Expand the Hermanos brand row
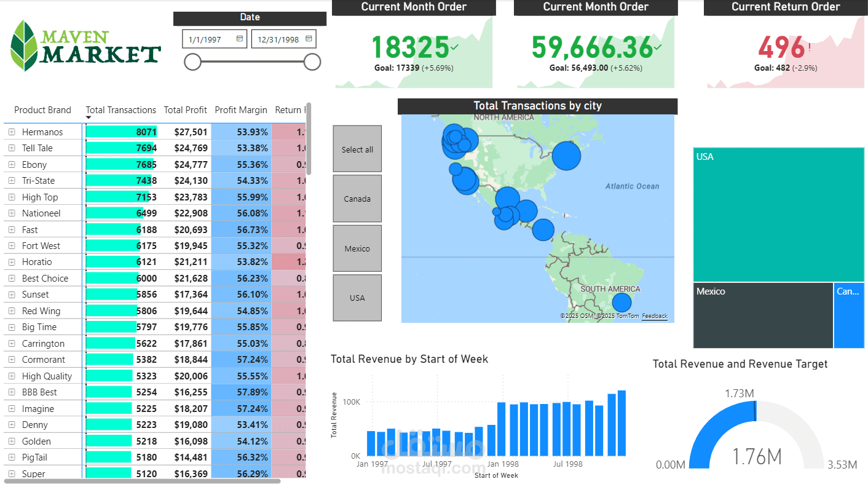 point(12,132)
